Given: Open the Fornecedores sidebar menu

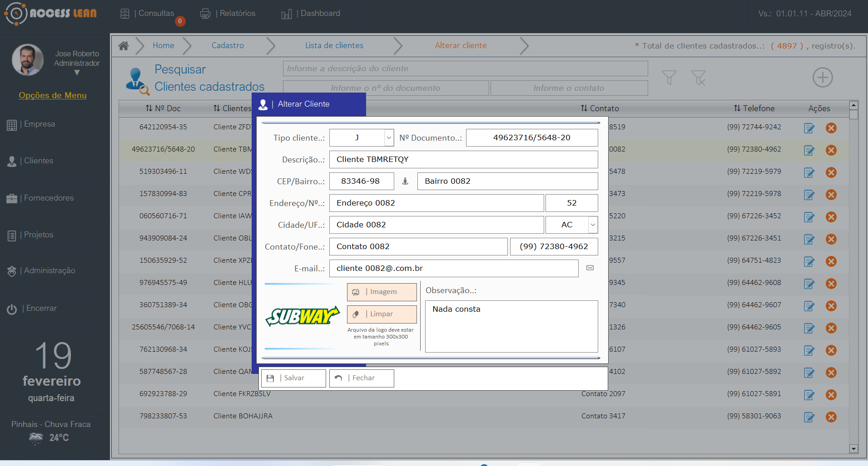Looking at the screenshot, I should (49, 198).
